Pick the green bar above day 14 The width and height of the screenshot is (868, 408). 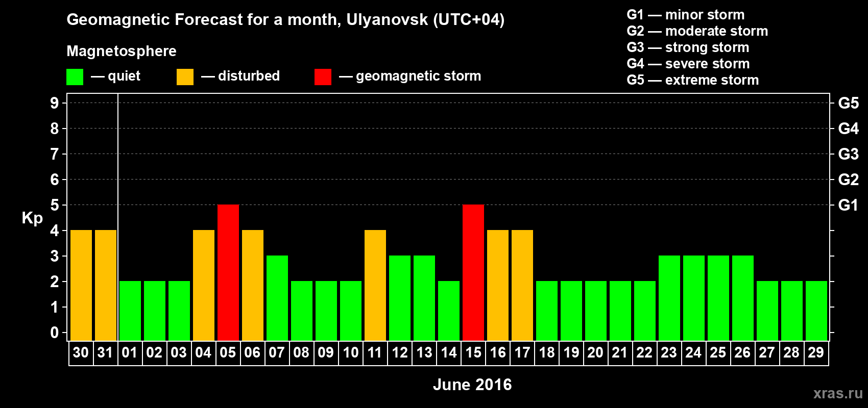click(449, 311)
